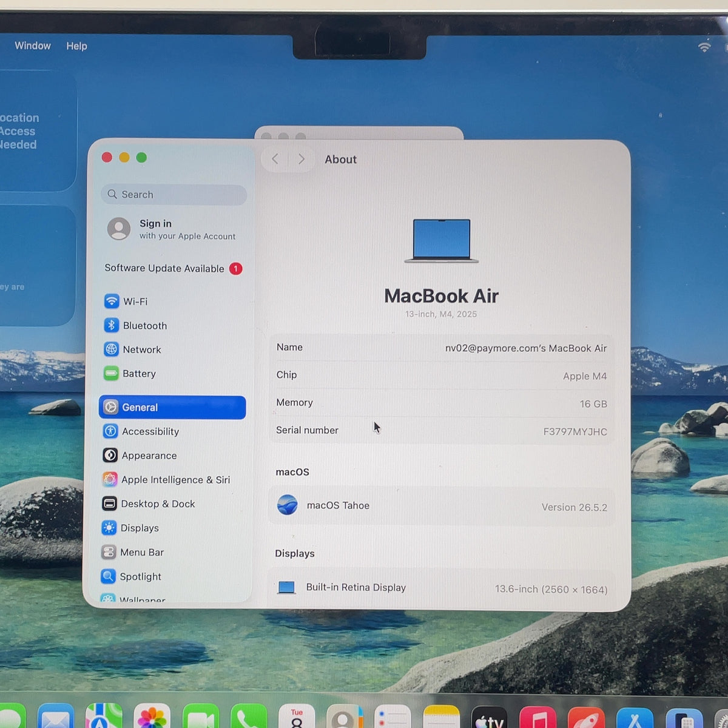The image size is (728, 728).
Task: Click Version 26.5.2 text
Action: click(x=575, y=507)
